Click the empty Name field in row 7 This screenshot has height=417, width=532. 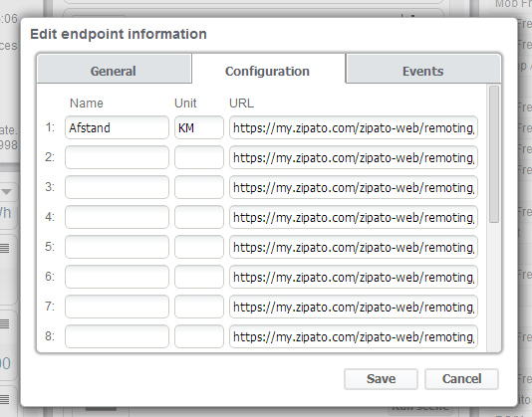pyautogui.click(x=117, y=307)
